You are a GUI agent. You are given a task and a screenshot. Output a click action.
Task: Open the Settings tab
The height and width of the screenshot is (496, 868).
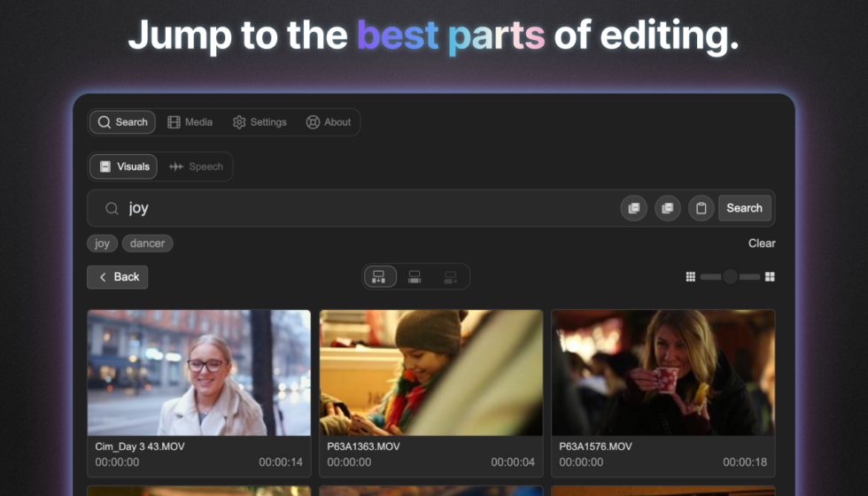260,122
